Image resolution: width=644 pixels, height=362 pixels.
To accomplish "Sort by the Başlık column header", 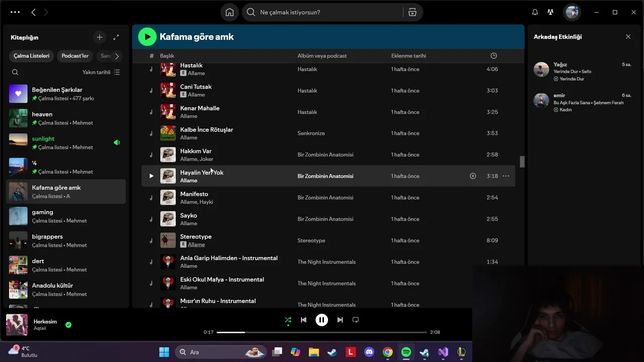I will pos(167,56).
